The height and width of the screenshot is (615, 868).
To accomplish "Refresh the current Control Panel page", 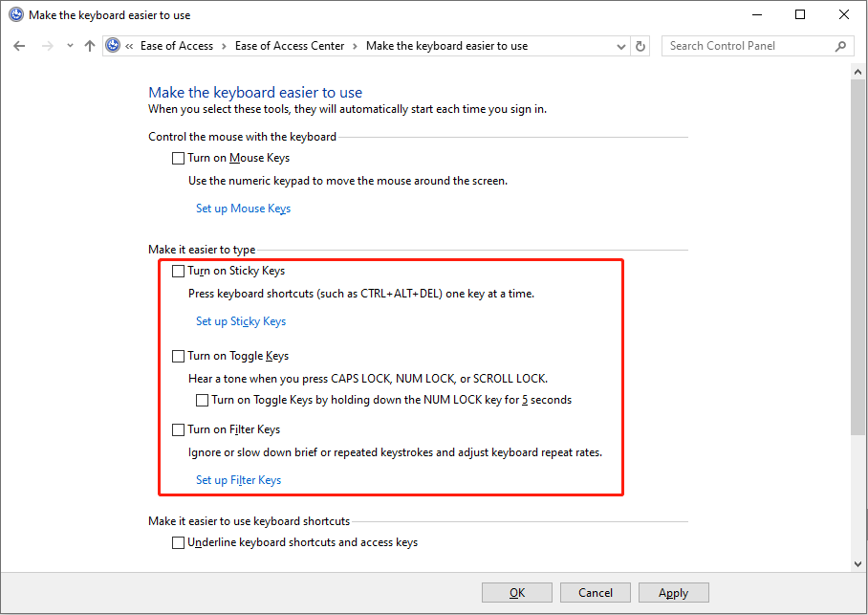I will (x=639, y=45).
